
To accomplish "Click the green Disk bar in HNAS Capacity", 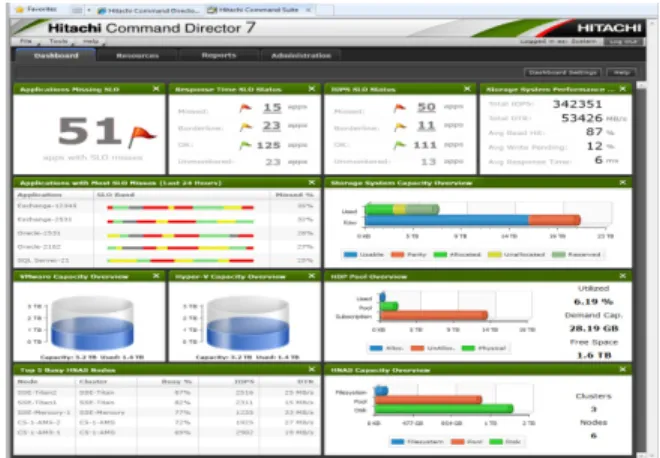I will tap(444, 409).
